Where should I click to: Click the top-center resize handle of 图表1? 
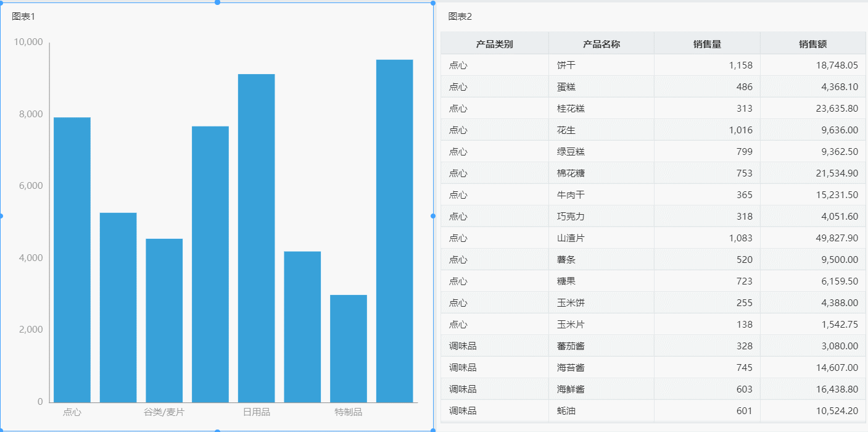(x=217, y=2)
